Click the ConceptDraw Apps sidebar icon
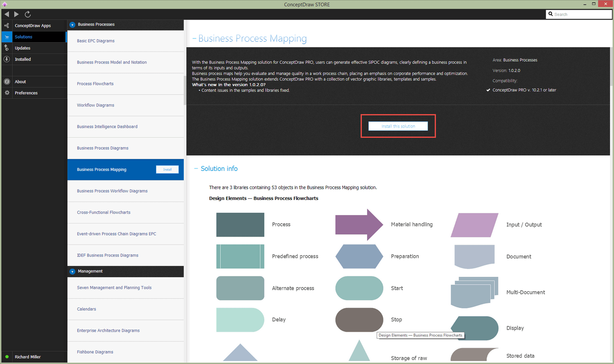 (x=7, y=25)
